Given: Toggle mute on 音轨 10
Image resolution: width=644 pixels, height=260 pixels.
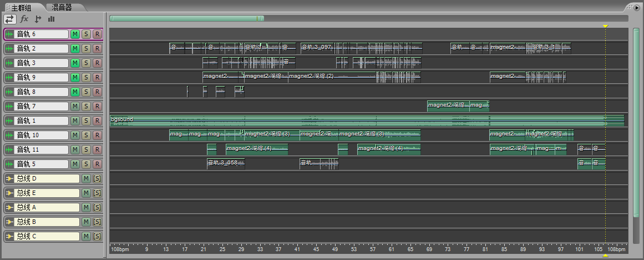Looking at the screenshot, I should [x=75, y=136].
